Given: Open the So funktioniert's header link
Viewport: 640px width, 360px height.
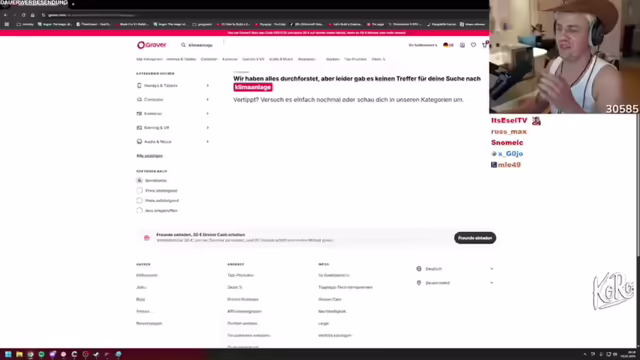Looking at the screenshot, I should tap(422, 45).
